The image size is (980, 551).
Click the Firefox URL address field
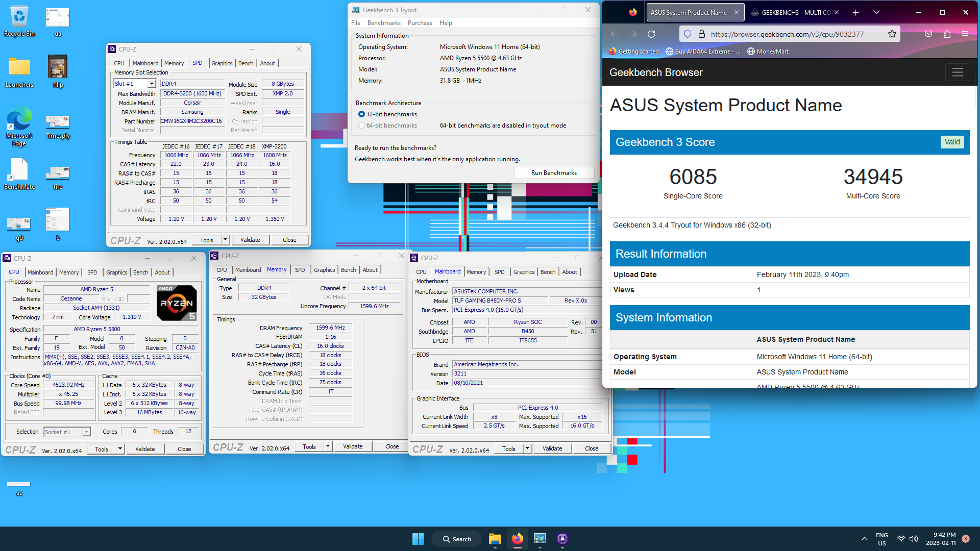[x=787, y=34]
